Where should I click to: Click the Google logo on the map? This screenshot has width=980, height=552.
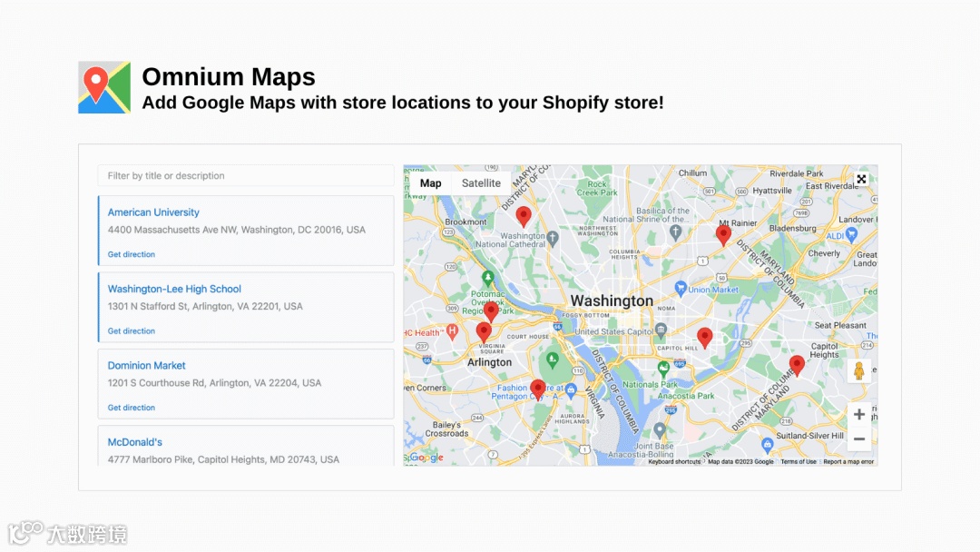coord(426,458)
